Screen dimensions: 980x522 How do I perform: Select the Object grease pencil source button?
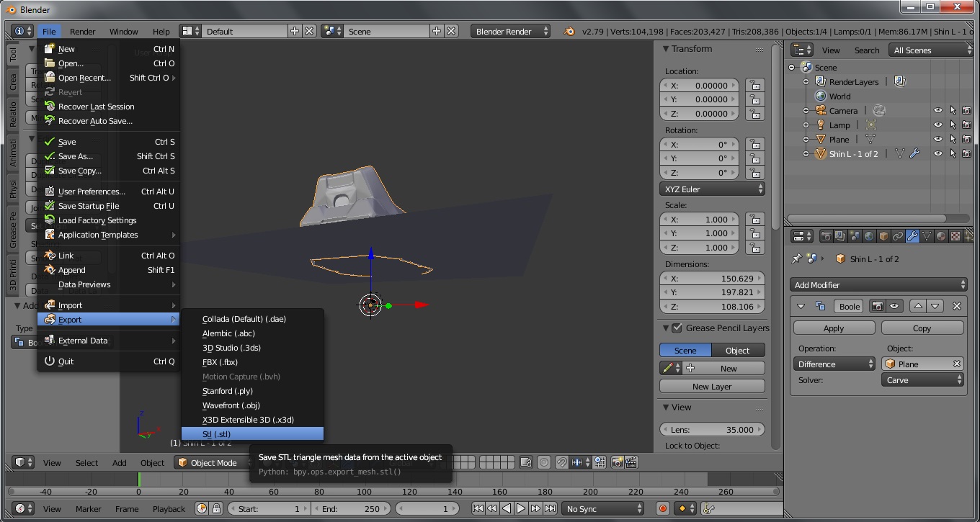point(738,350)
